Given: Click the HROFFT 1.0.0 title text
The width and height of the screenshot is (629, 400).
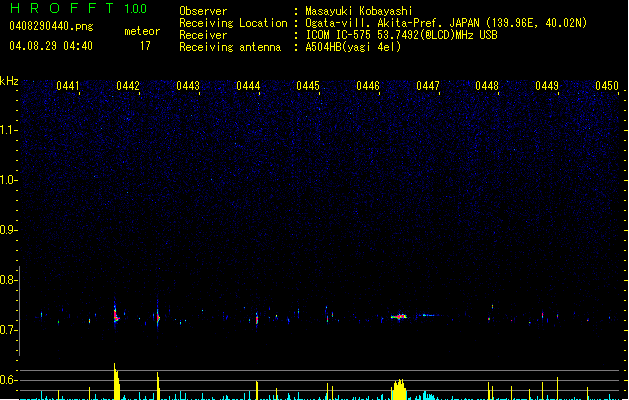Looking at the screenshot, I should [x=79, y=8].
